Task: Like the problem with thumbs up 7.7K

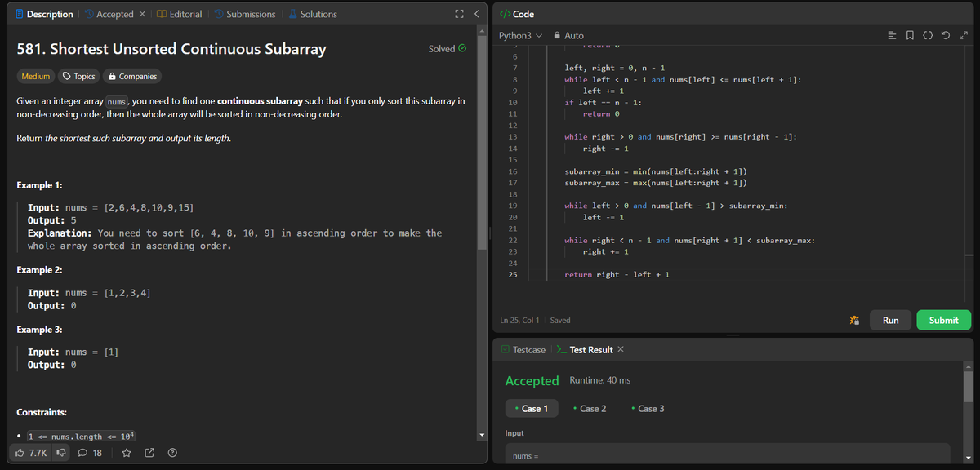Action: (x=31, y=453)
